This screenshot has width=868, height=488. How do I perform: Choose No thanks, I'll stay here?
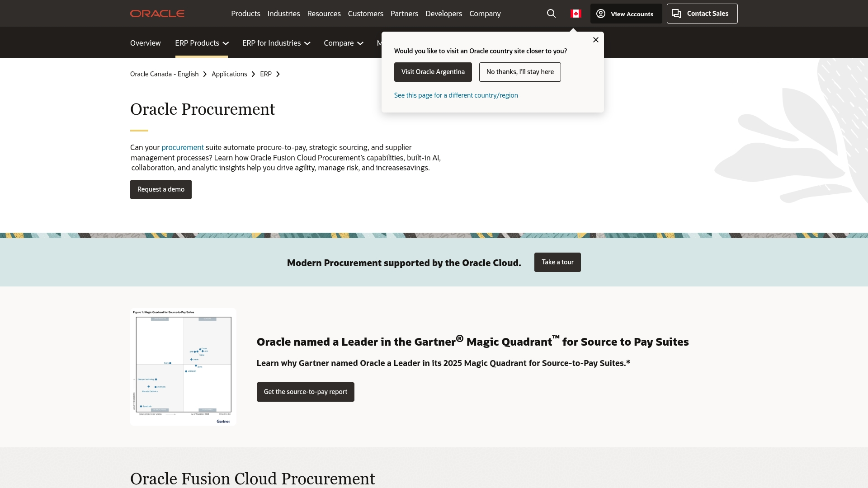520,72
